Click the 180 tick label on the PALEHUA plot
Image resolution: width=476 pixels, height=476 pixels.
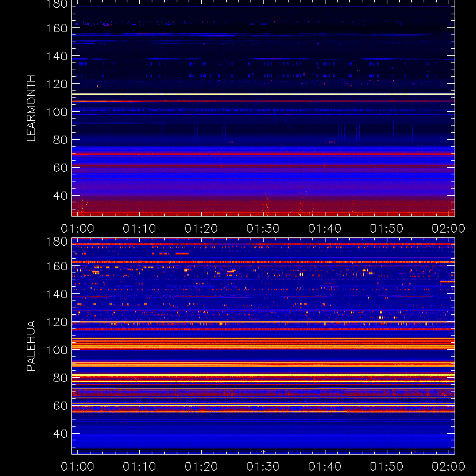coord(57,242)
